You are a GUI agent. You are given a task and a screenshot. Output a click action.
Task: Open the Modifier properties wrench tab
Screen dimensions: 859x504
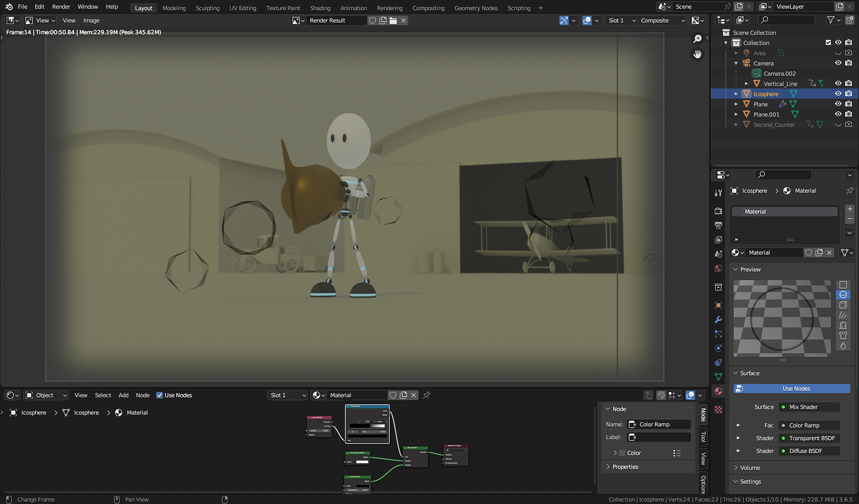718,320
